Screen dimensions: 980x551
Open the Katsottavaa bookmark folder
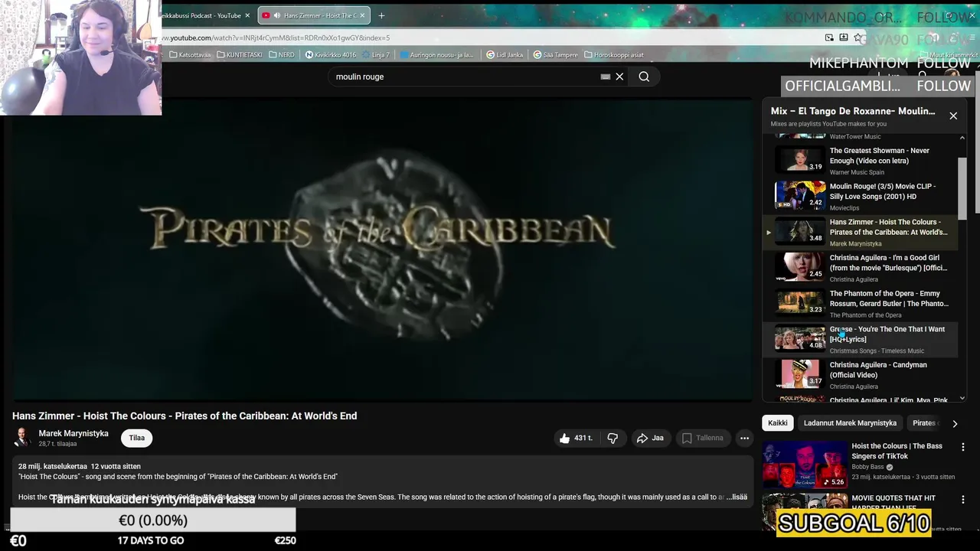click(x=190, y=55)
